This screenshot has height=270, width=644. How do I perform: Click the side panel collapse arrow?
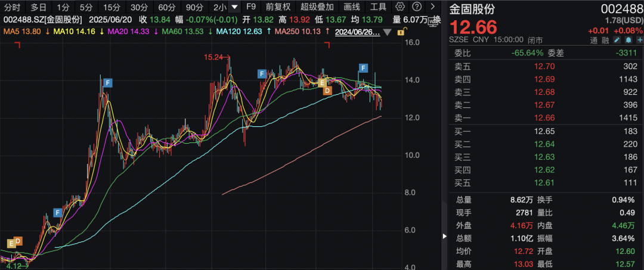tap(444, 237)
